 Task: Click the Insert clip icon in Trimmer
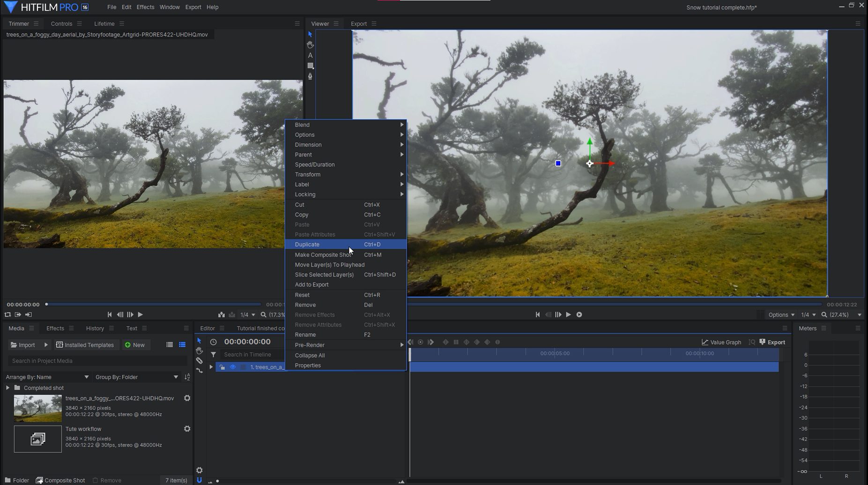(x=222, y=314)
